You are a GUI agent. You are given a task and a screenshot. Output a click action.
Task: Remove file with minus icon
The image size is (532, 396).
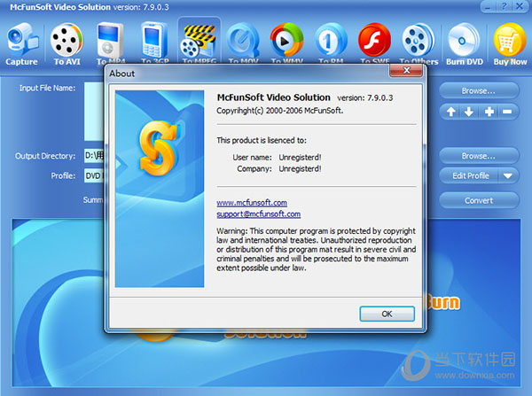tap(507, 112)
